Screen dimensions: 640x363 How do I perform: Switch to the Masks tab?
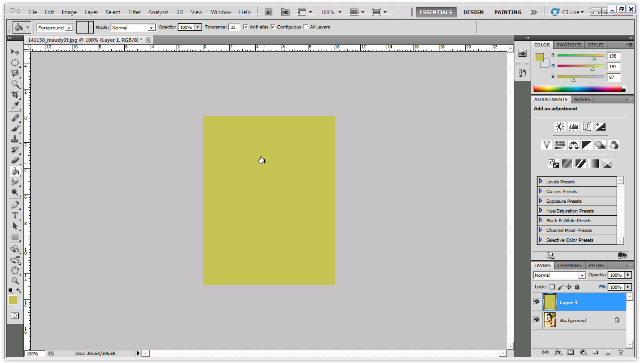582,99
